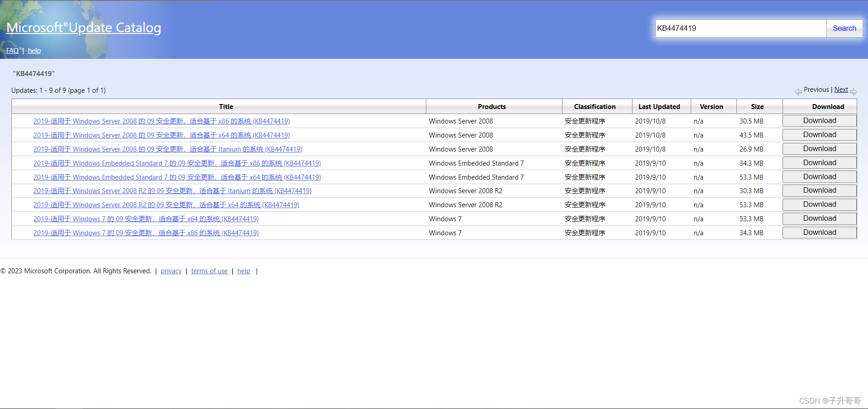Sort by Size column header

point(757,107)
